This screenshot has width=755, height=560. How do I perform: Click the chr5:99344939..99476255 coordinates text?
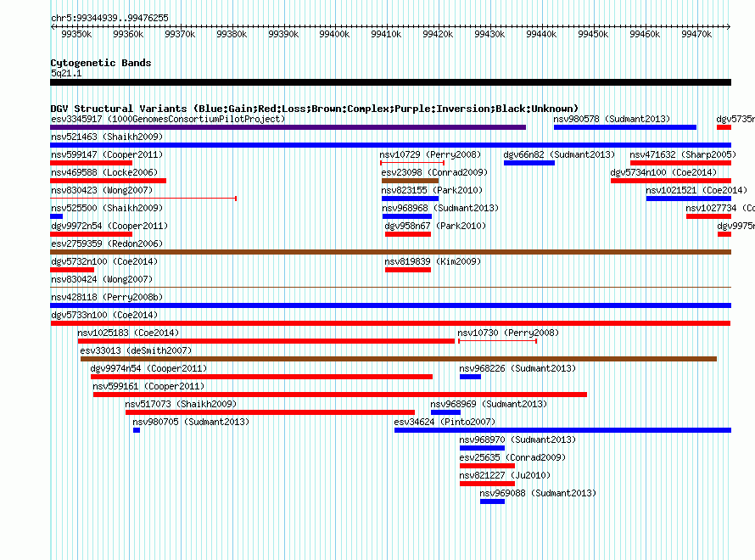[109, 18]
